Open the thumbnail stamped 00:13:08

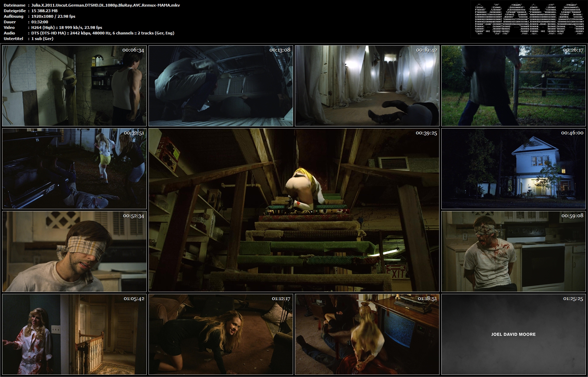pyautogui.click(x=221, y=86)
